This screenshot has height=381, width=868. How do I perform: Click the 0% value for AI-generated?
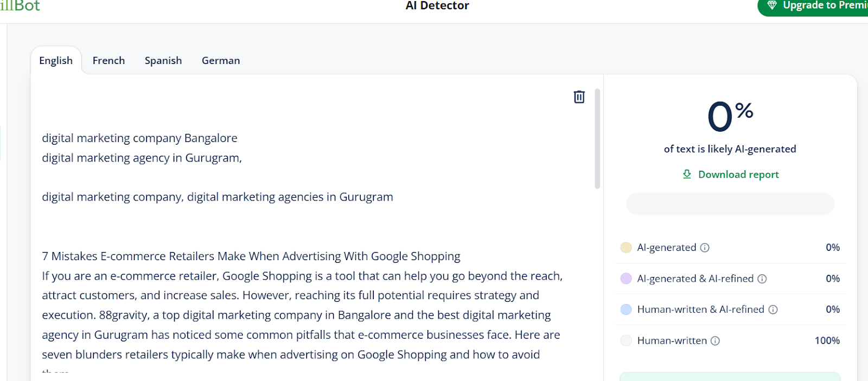point(833,248)
